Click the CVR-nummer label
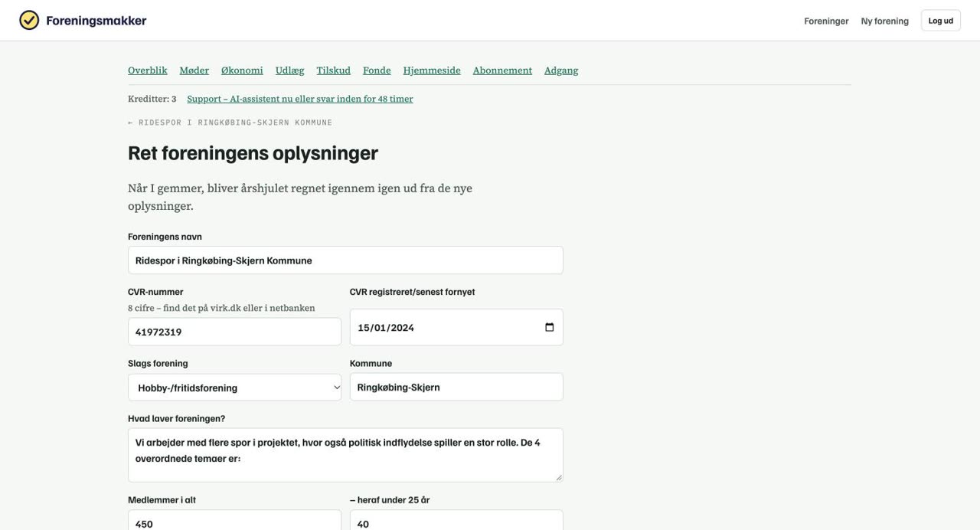 (155, 292)
